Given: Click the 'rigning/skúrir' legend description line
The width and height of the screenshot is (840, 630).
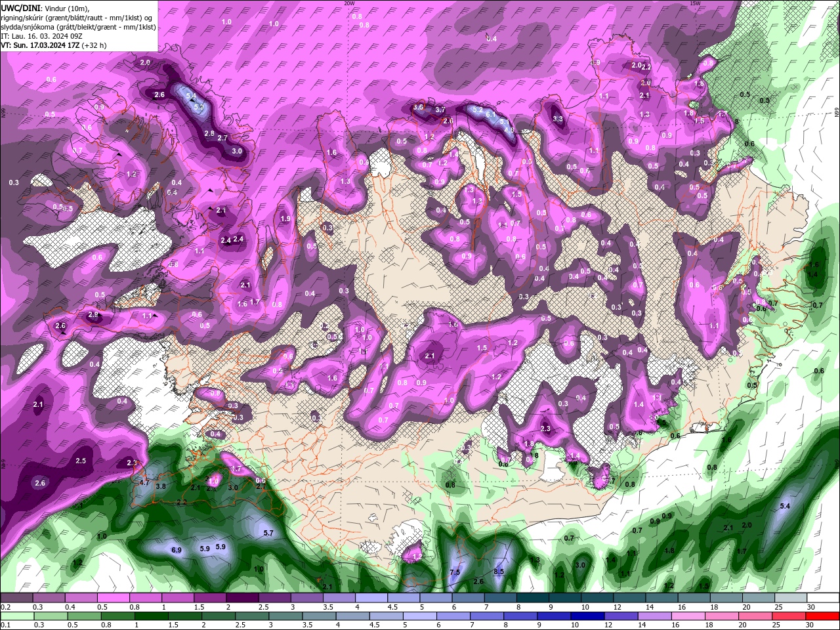Looking at the screenshot, I should [x=77, y=17].
